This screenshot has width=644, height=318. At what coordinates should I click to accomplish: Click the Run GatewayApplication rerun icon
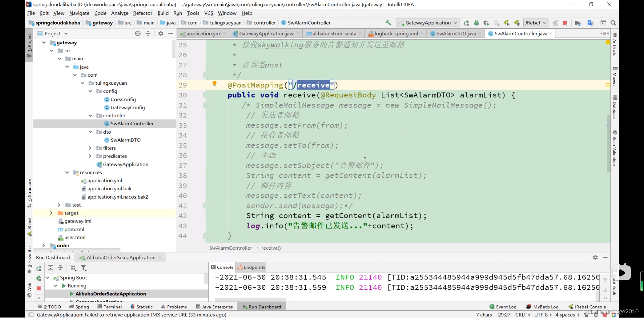click(x=466, y=23)
